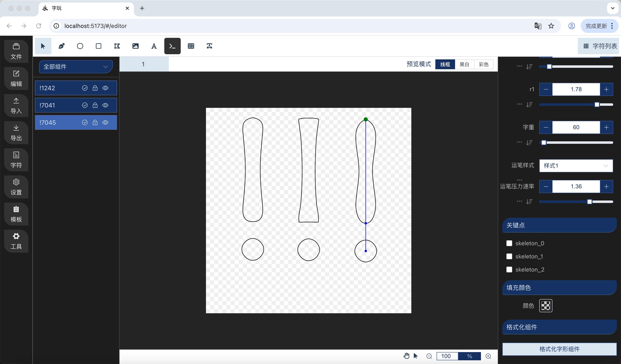Image resolution: width=621 pixels, height=364 pixels.
Task: Check the skeleton_0 checkbox
Action: (x=509, y=243)
